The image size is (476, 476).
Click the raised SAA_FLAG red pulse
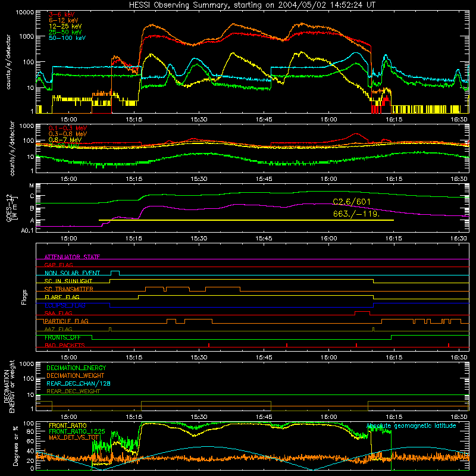(x=362, y=313)
